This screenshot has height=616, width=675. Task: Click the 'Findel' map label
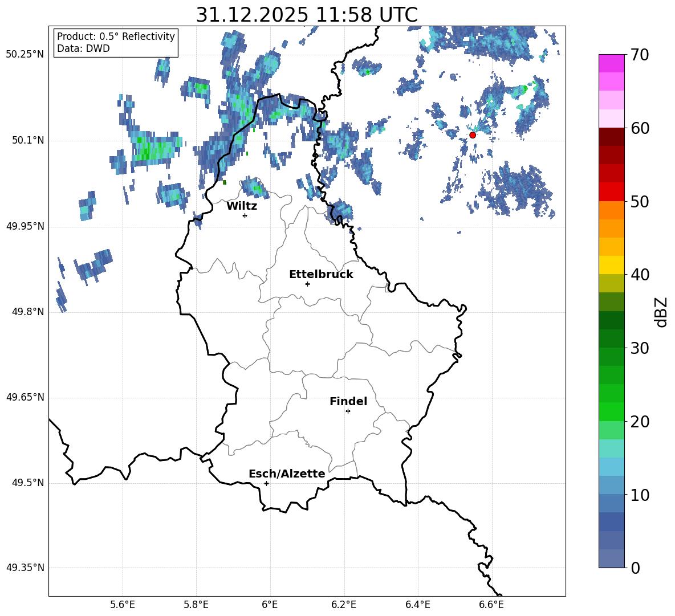click(348, 401)
